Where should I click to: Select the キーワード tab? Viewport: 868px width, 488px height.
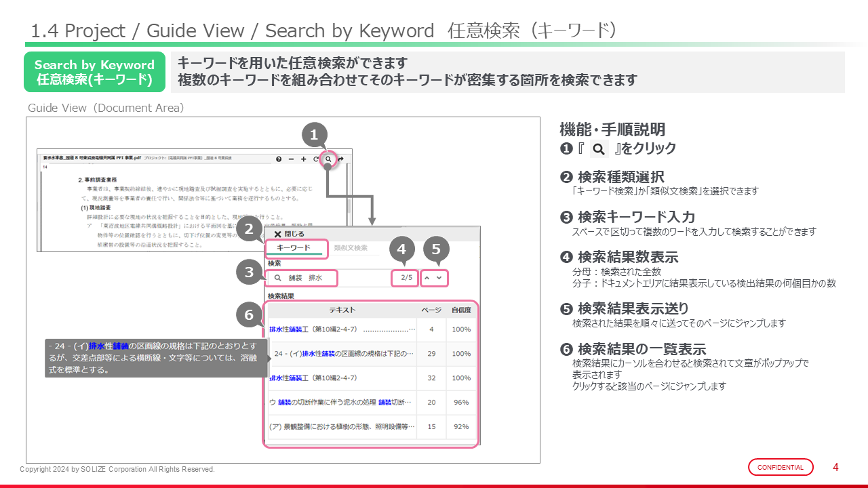point(294,248)
